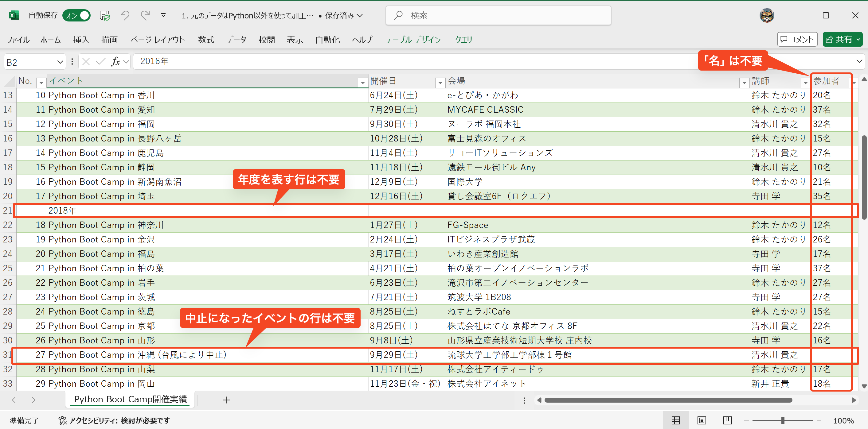This screenshot has width=868, height=429.
Task: Open the user profile avatar
Action: point(767,15)
